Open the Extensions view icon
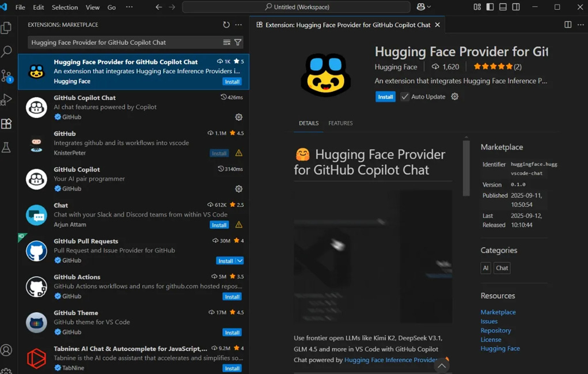 click(6, 124)
